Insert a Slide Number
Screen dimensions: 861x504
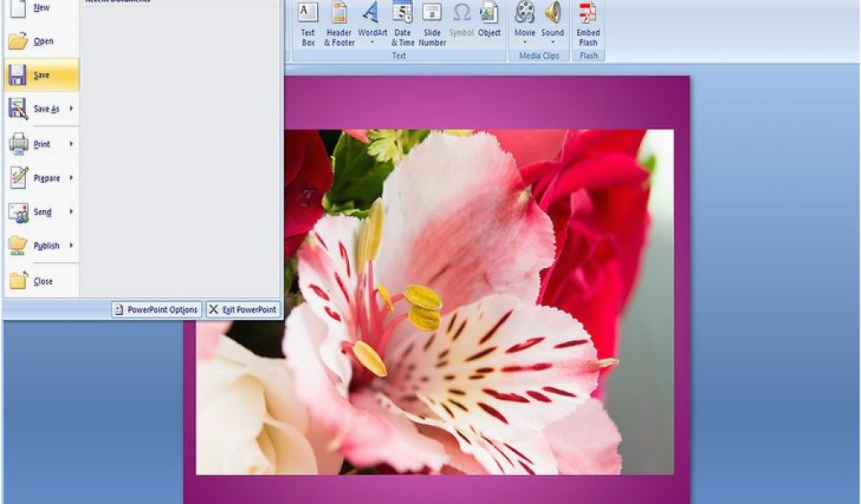tap(432, 24)
